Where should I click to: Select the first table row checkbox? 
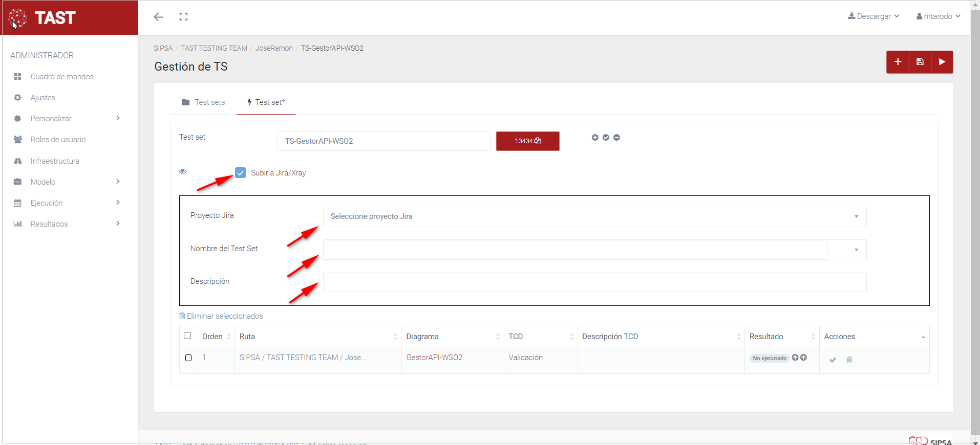[x=188, y=358]
